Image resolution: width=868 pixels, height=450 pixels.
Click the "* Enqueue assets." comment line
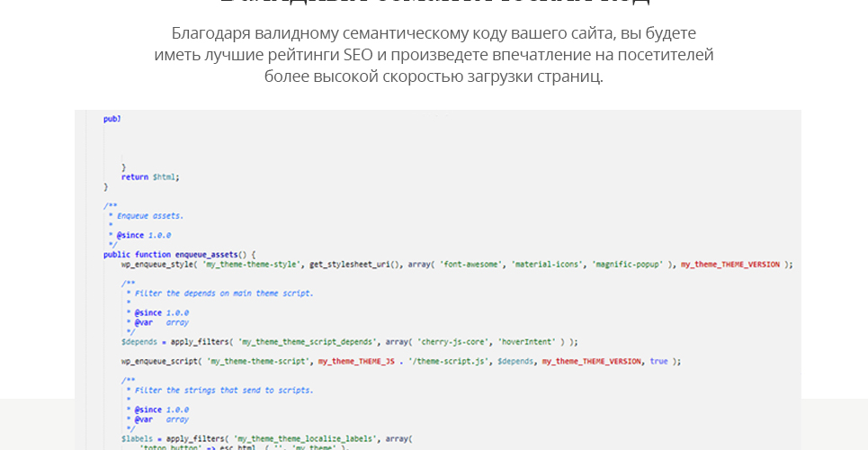point(146,216)
